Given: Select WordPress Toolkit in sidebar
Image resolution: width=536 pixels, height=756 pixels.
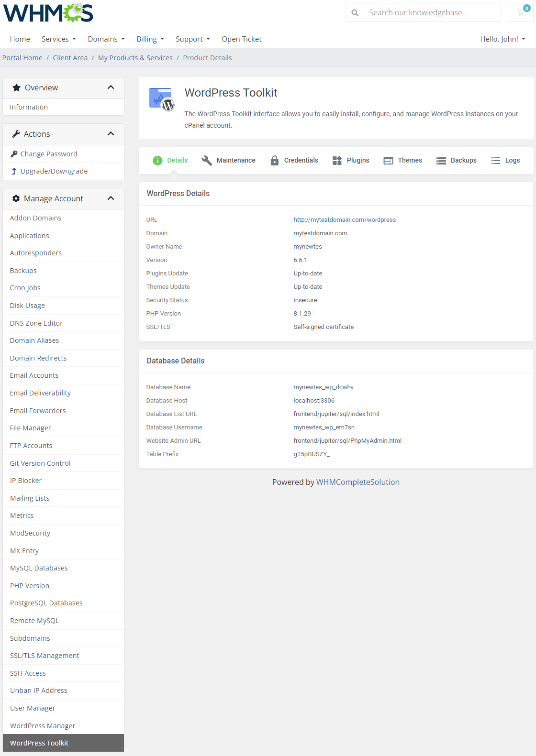Looking at the screenshot, I should point(63,743).
